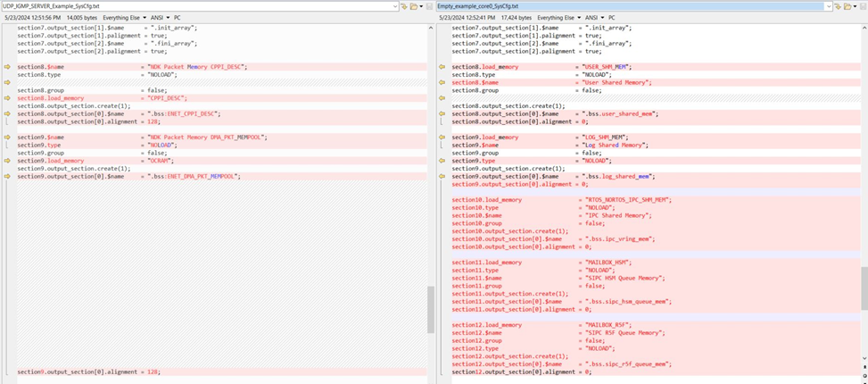This screenshot has height=384, width=868.
Task: Open the right 'Everything Else' file format dropdown
Action: click(x=559, y=18)
